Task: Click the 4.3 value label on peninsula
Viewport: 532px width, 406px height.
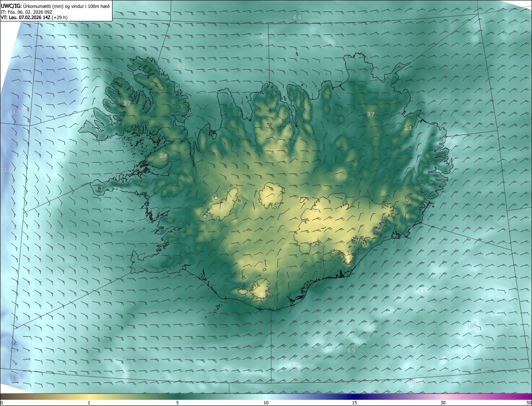Action: [x=99, y=188]
